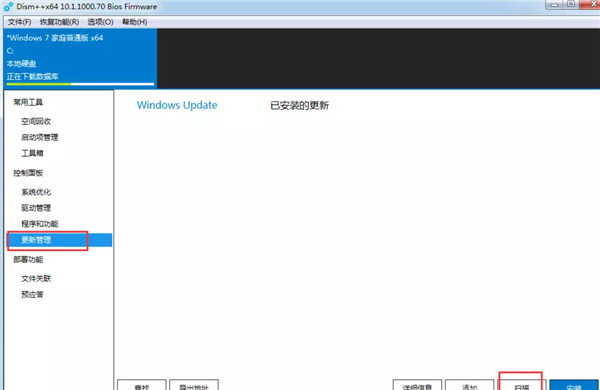Go to 系统优化 in the sidebar
Viewport: 600px width, 390px height.
pyautogui.click(x=36, y=192)
